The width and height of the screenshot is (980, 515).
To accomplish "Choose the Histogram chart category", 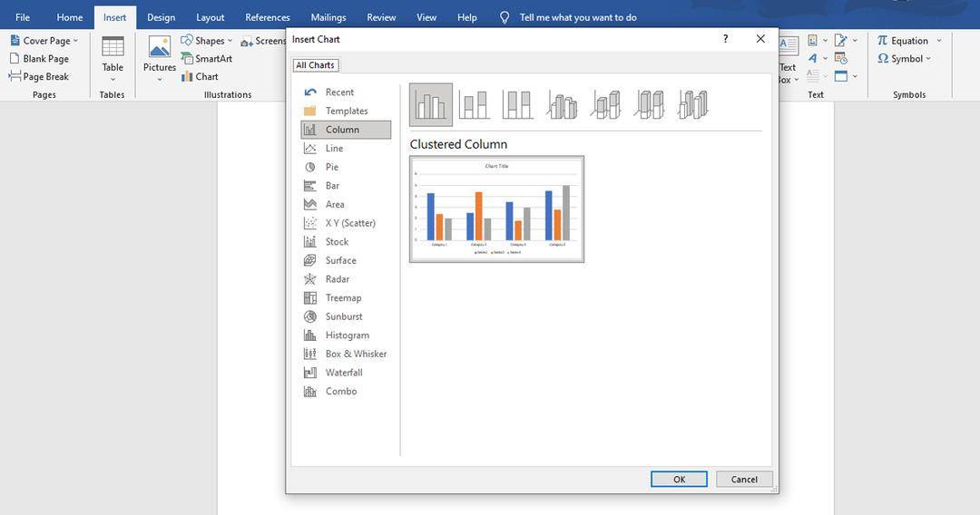I will [346, 335].
